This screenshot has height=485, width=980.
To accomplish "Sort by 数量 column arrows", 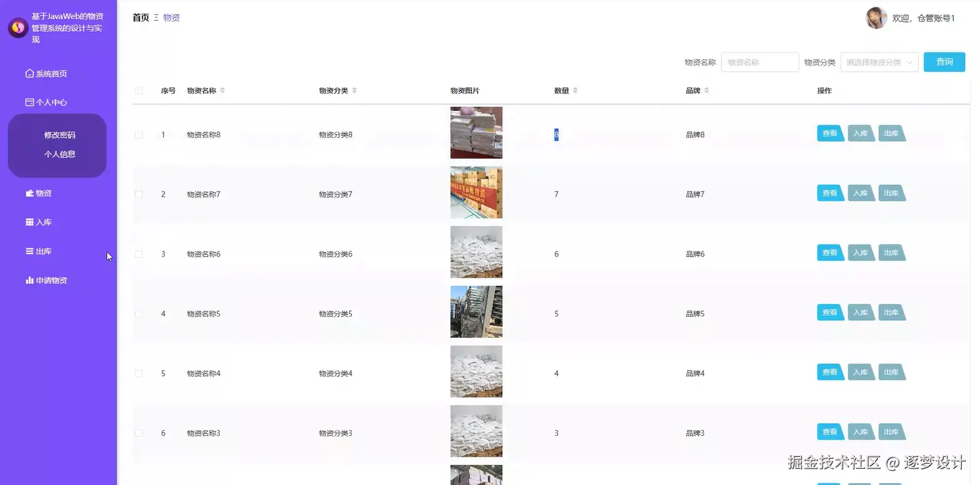I will 575,91.
